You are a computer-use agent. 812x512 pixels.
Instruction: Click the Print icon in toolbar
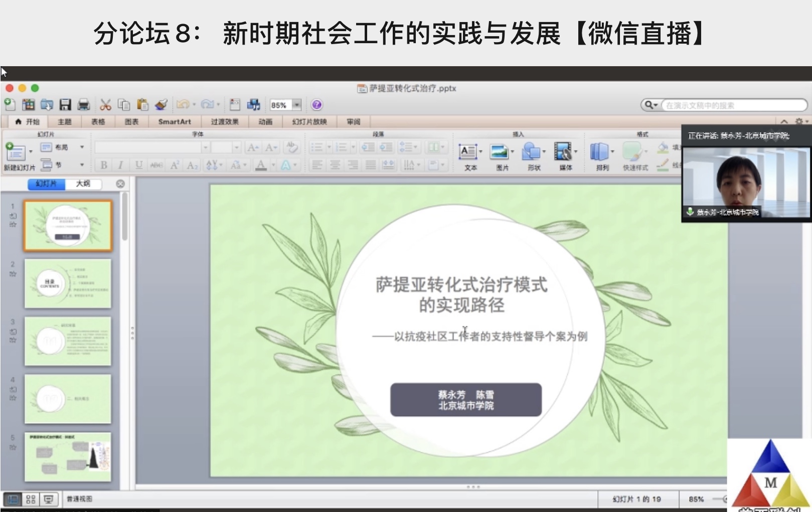tap(83, 105)
